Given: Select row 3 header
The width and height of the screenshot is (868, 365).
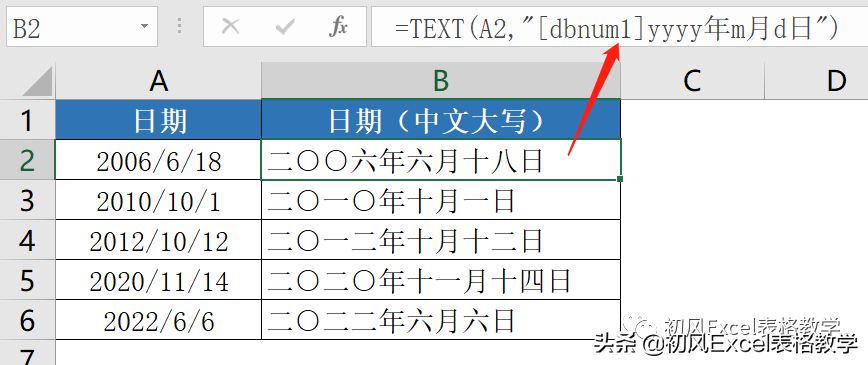Looking at the screenshot, I should (28, 199).
